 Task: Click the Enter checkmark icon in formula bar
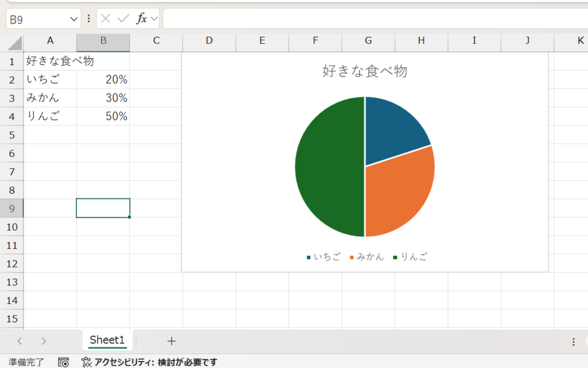123,18
